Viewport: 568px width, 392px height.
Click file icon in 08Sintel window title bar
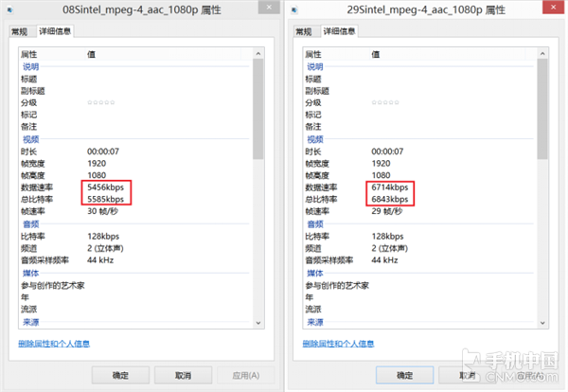click(10, 9)
